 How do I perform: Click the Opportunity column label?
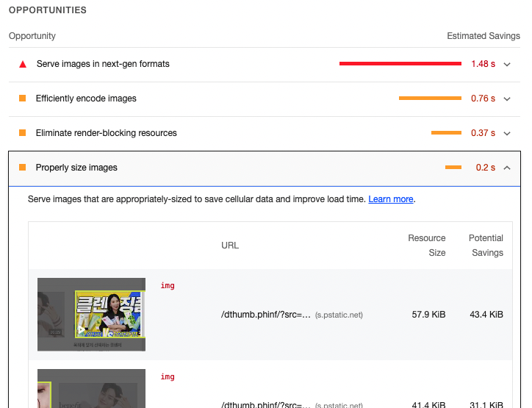(x=32, y=36)
